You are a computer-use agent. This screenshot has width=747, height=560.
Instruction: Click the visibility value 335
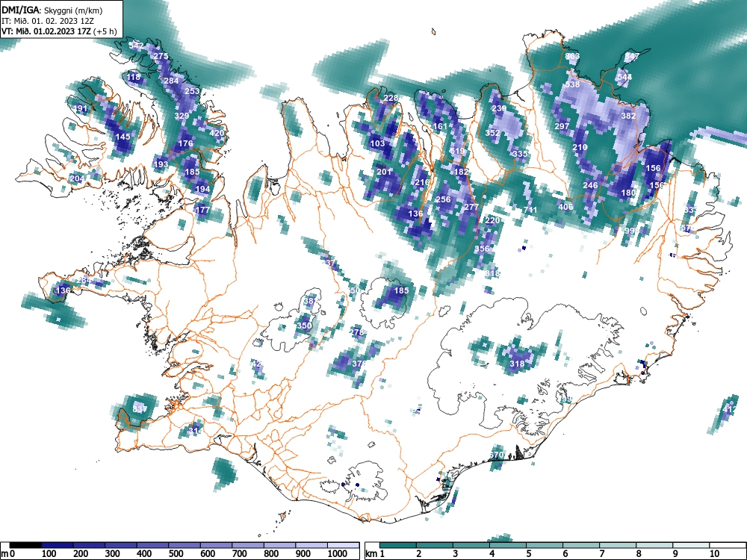coord(520,154)
